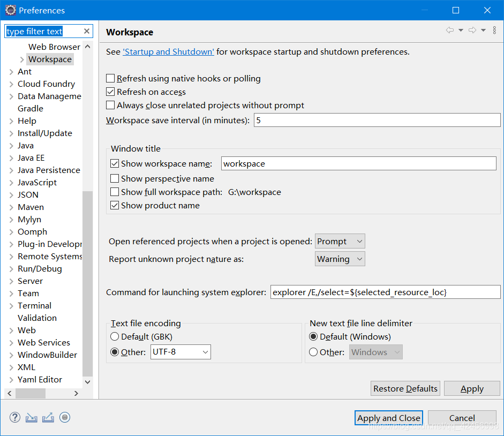This screenshot has height=436, width=504.
Task: Select Terminal preference category
Action: (34, 305)
